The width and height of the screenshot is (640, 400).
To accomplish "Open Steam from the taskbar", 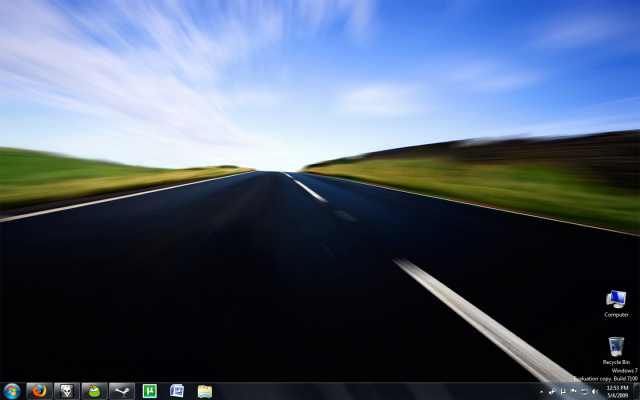I will (x=122, y=391).
